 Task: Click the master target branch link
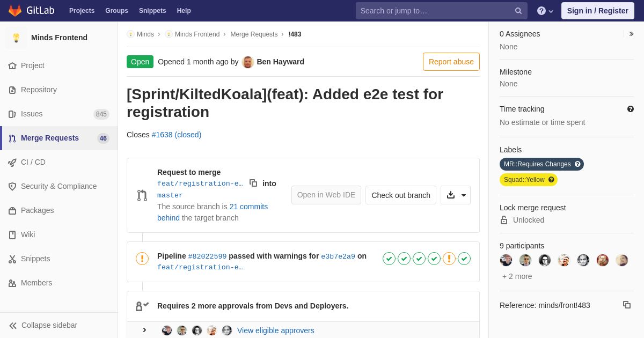(x=170, y=195)
